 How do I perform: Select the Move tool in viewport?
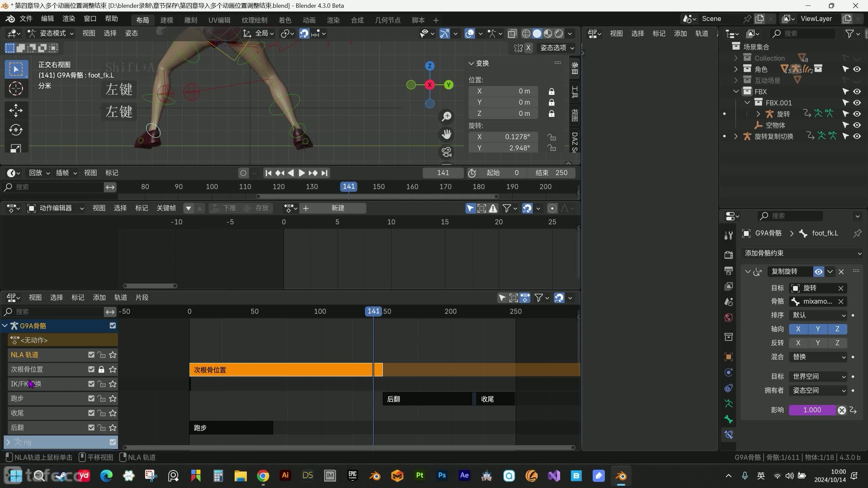pos(16,110)
